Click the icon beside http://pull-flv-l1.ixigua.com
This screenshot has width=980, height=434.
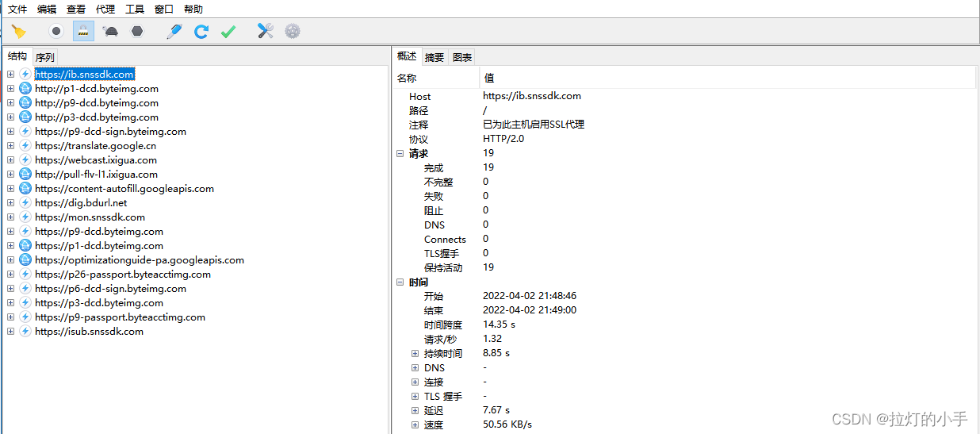coord(25,174)
